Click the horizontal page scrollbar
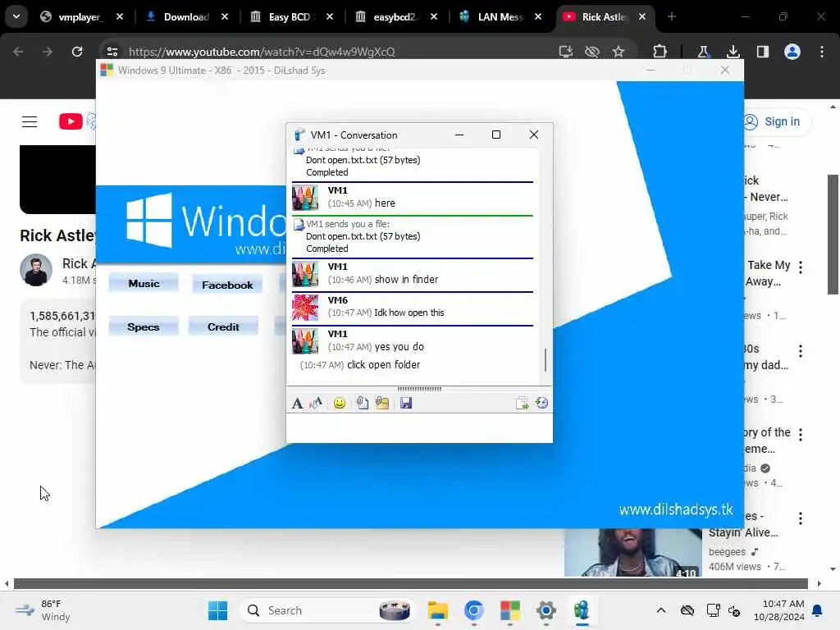 (x=410, y=583)
